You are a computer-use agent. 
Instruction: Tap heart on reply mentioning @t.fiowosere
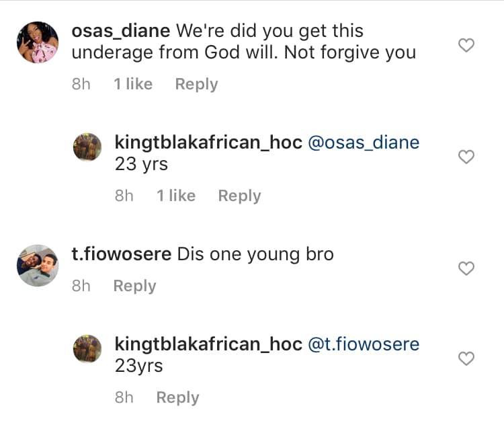click(466, 359)
